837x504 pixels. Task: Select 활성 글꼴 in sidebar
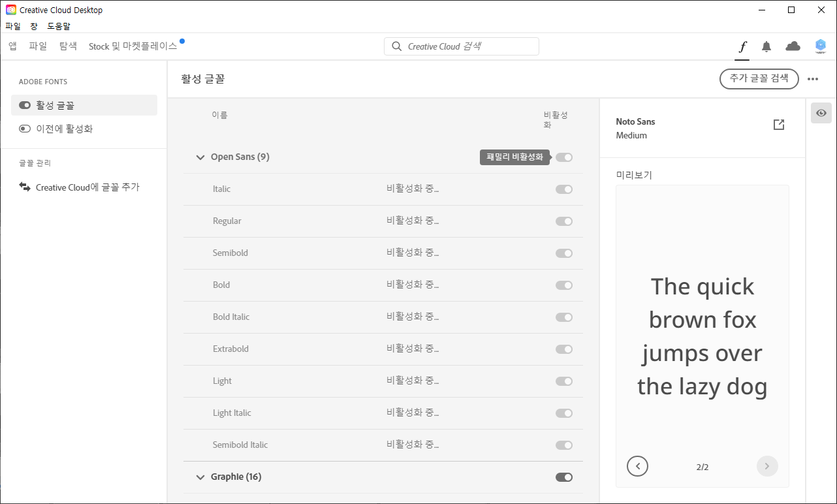[84, 105]
